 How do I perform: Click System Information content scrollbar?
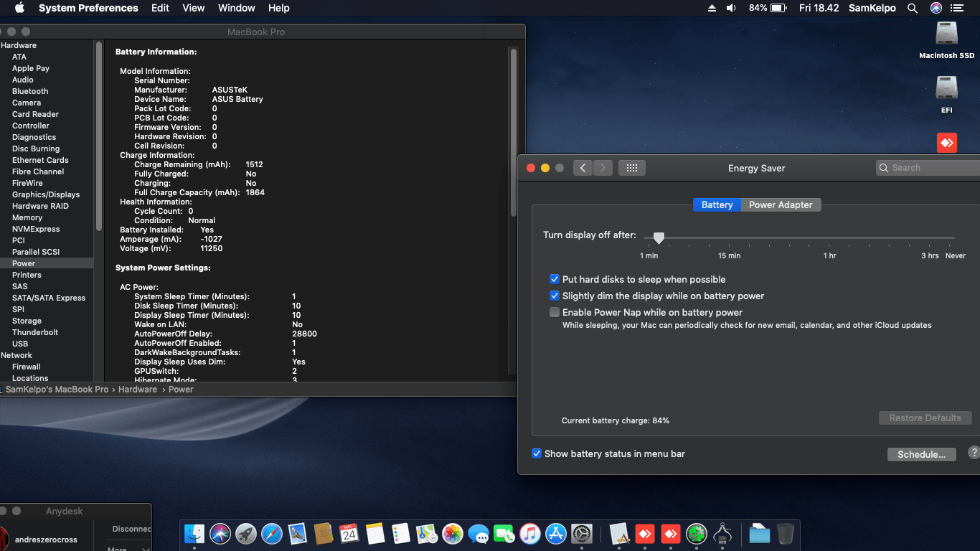(x=514, y=133)
